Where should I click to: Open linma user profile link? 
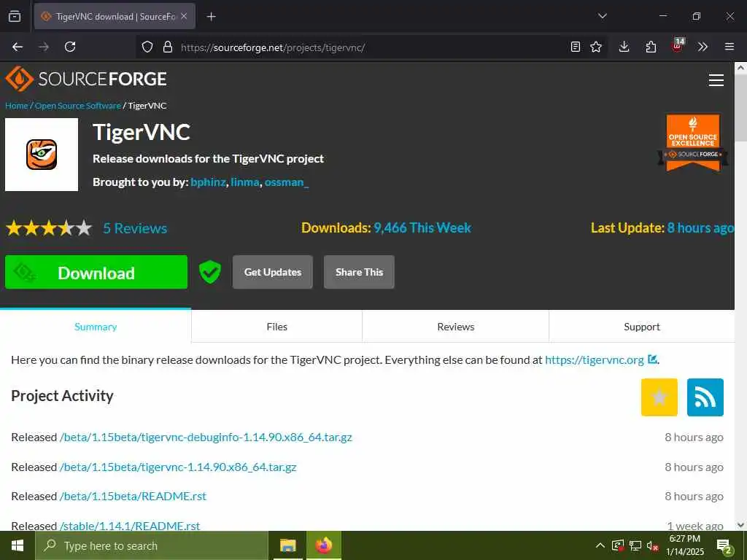click(x=245, y=182)
